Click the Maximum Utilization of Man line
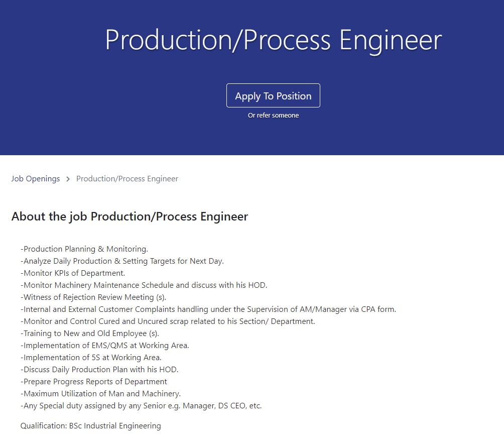Screen dimensions: 504x447 (x=100, y=394)
